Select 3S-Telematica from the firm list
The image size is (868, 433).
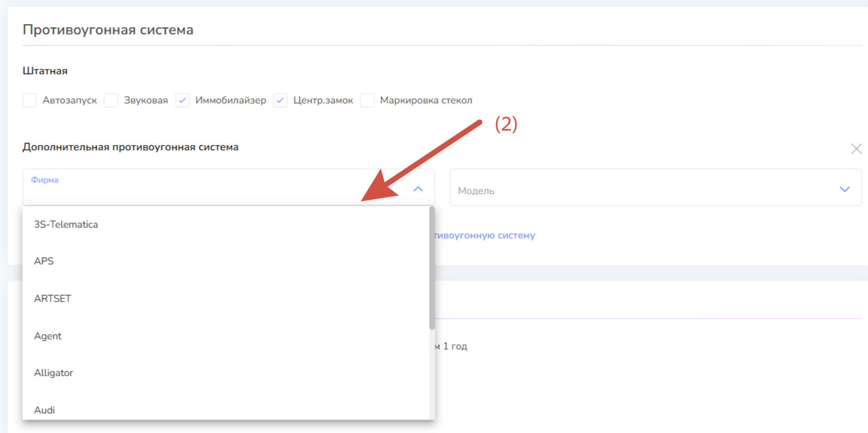coord(66,224)
